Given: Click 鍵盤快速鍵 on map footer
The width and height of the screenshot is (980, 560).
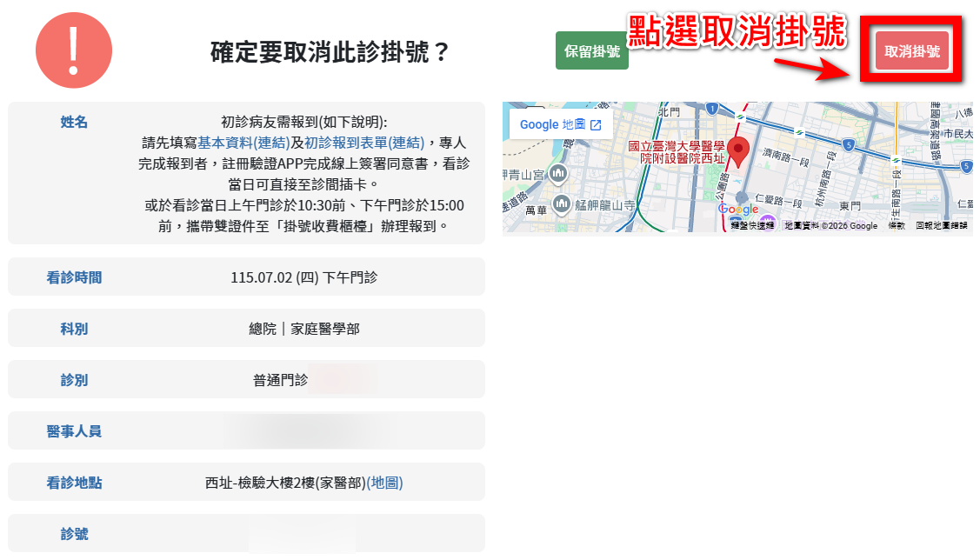Looking at the screenshot, I should (752, 225).
